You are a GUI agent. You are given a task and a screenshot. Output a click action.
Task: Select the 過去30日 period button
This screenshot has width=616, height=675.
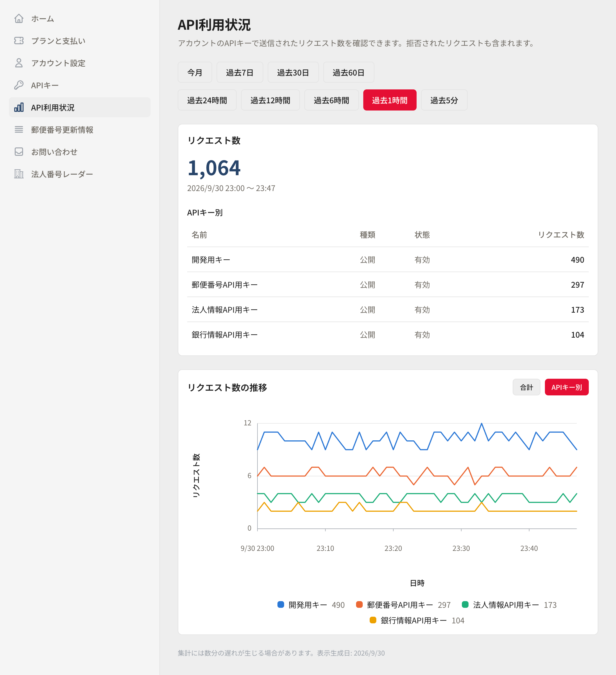[293, 72]
